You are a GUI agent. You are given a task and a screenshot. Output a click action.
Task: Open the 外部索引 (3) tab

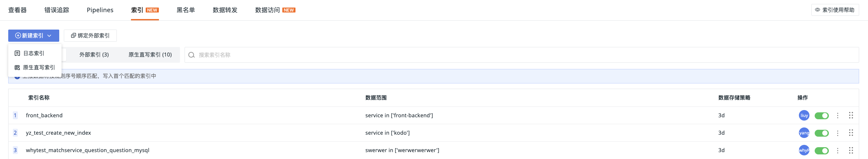click(94, 55)
